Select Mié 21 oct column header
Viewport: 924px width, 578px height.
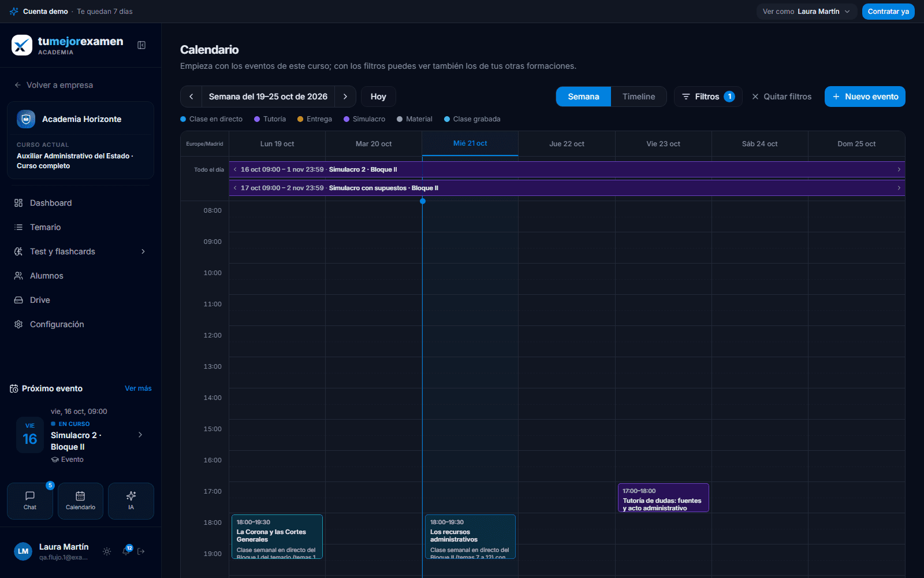[470, 143]
